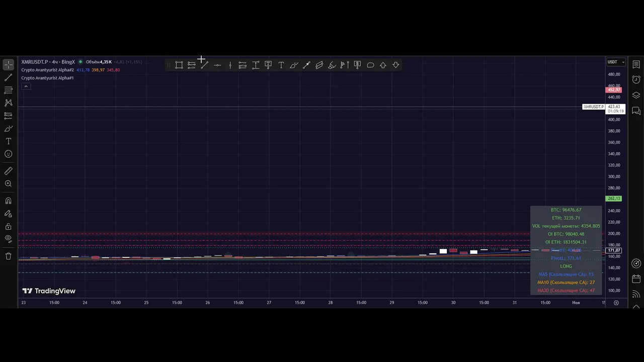Collapse the indicator legend with chevron

[26, 86]
